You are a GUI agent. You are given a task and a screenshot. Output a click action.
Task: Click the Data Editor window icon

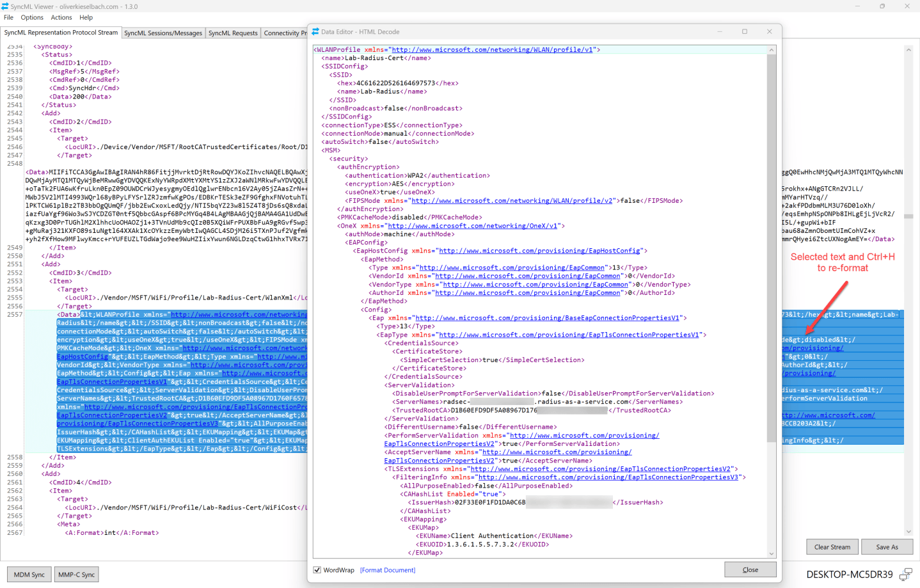tap(315, 31)
